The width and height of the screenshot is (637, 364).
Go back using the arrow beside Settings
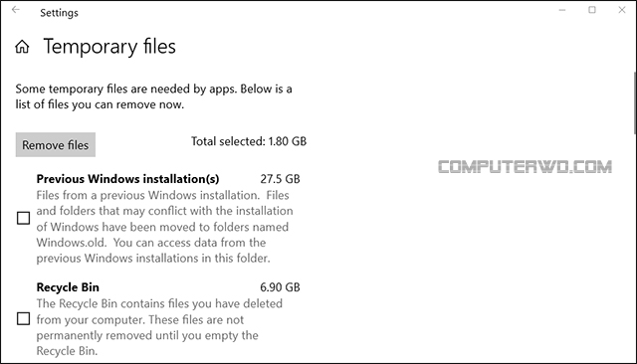[x=16, y=10]
